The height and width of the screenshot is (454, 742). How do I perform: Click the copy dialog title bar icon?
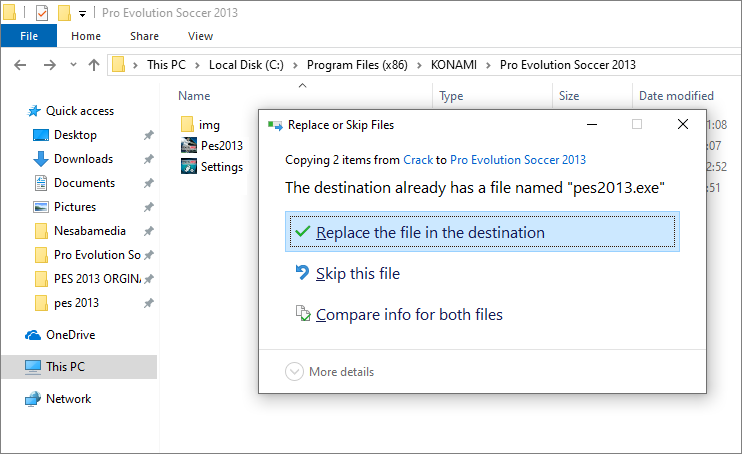pos(275,125)
